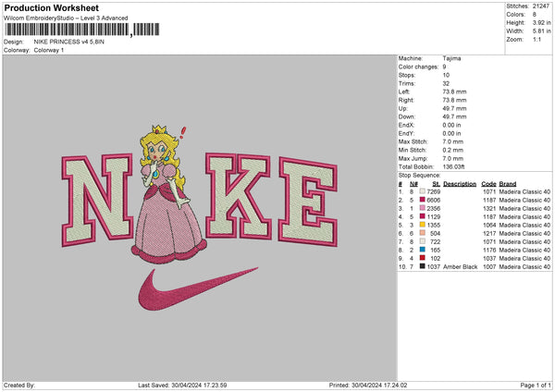The height and width of the screenshot is (392, 555).
Task: Click the red swatch in stop row 9
Action: click(423, 258)
